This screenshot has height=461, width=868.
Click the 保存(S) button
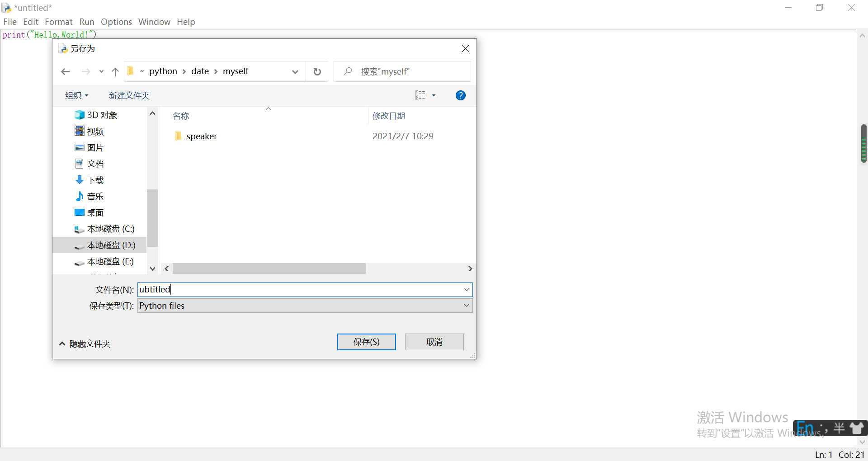click(x=367, y=342)
